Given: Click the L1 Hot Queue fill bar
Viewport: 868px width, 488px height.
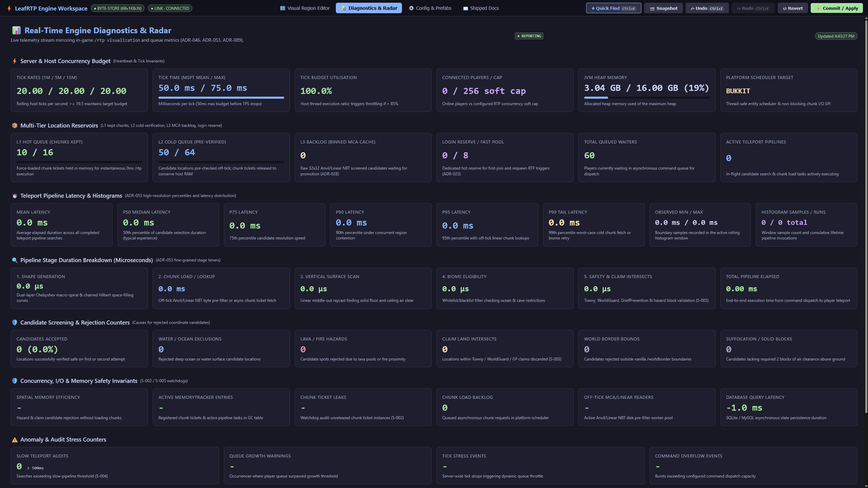Looking at the screenshot, I should [x=79, y=162].
